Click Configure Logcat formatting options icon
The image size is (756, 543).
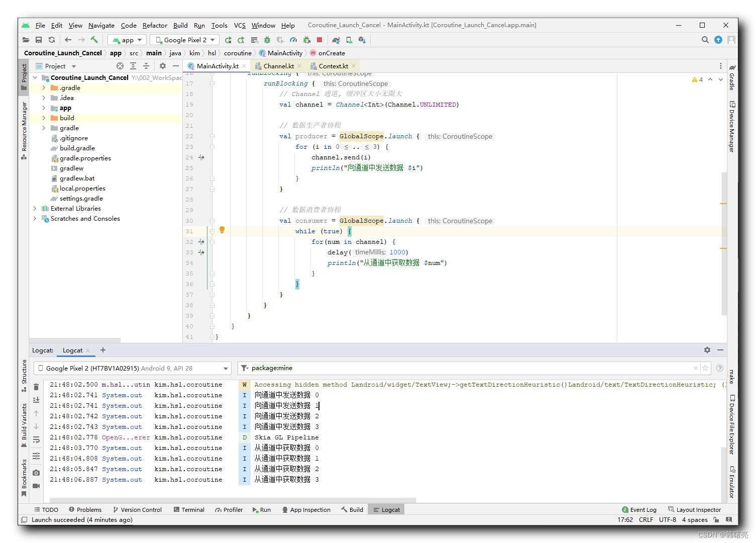pyautogui.click(x=36, y=456)
